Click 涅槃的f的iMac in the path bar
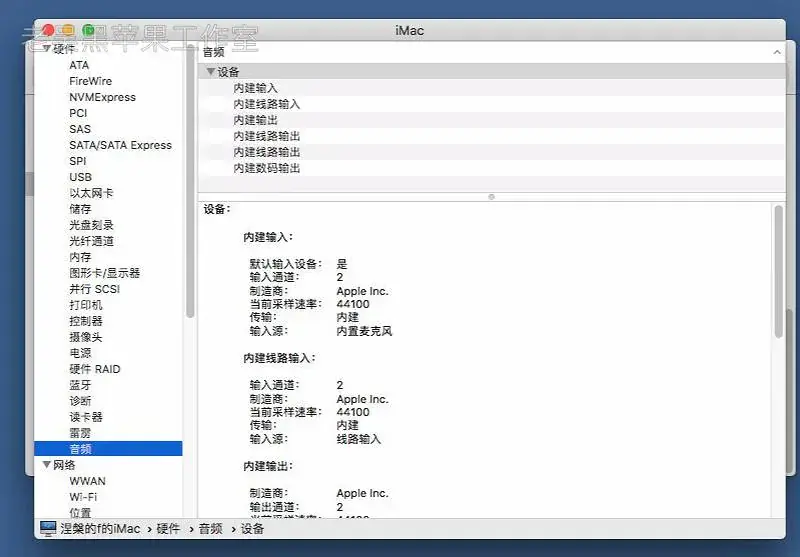The height and width of the screenshot is (557, 800). (100, 528)
